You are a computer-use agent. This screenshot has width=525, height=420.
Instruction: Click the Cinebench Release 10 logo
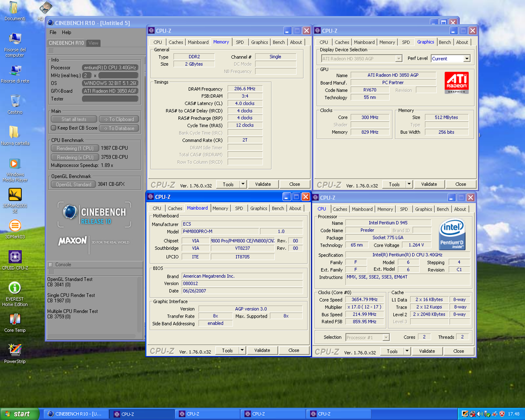[94, 214]
